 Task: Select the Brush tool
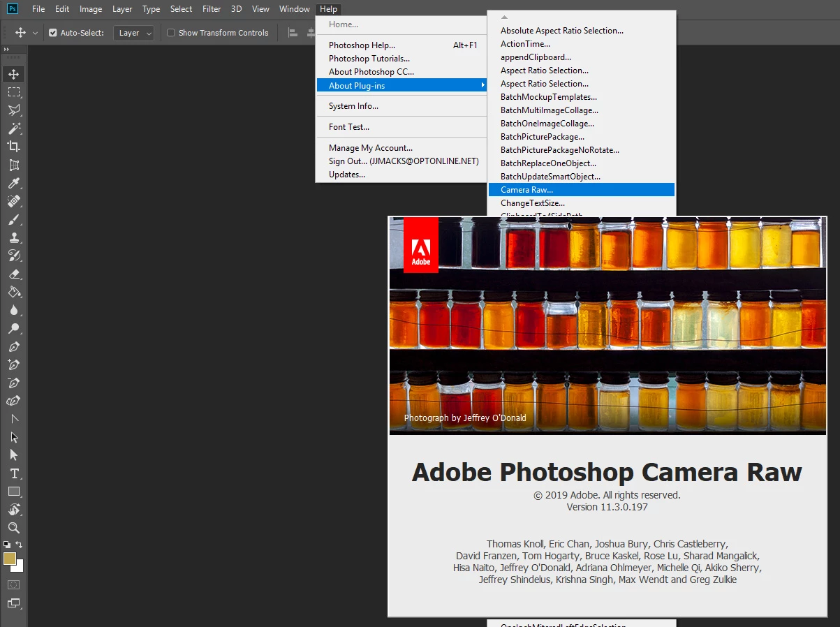click(x=14, y=219)
